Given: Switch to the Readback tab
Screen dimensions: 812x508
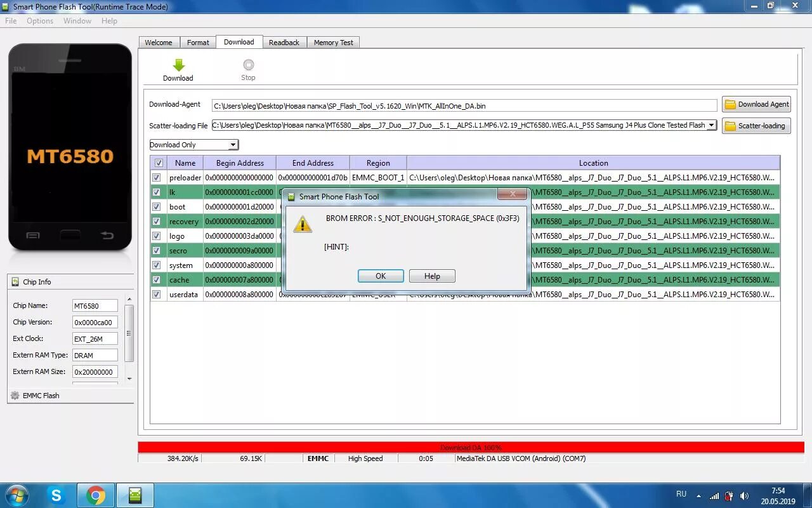Looking at the screenshot, I should point(284,43).
